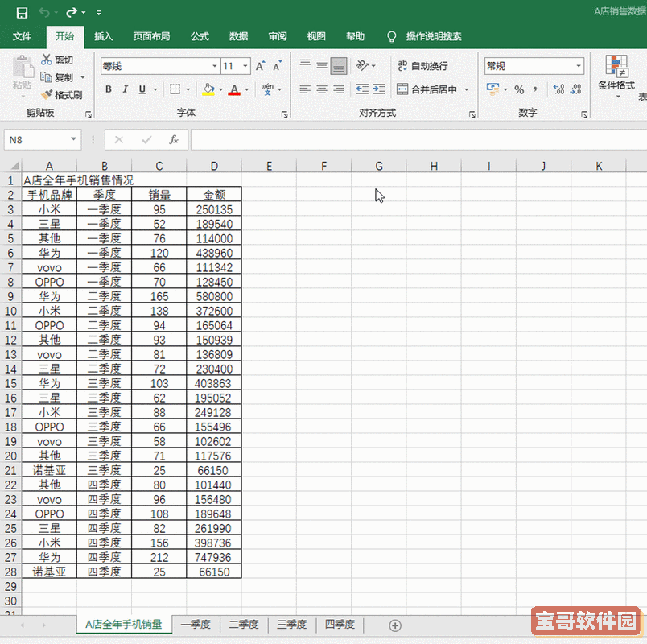The width and height of the screenshot is (647, 644).
Task: Open the number group dialog launcher
Action: pos(584,114)
